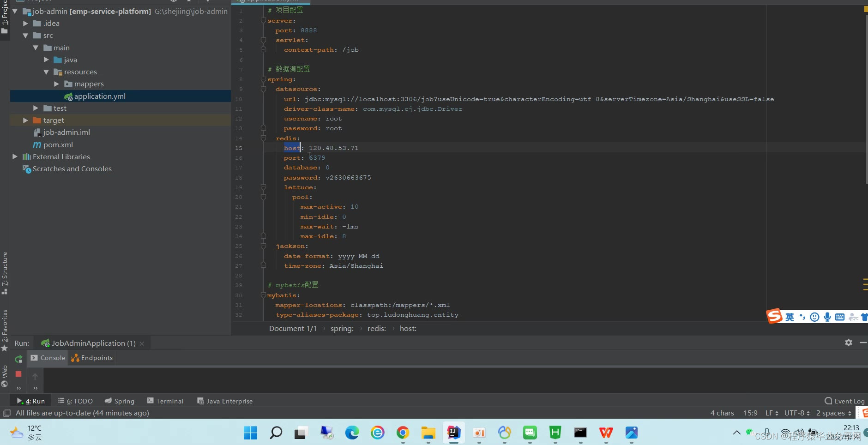Expand the .idea folder
Image resolution: width=868 pixels, height=445 pixels.
click(25, 23)
